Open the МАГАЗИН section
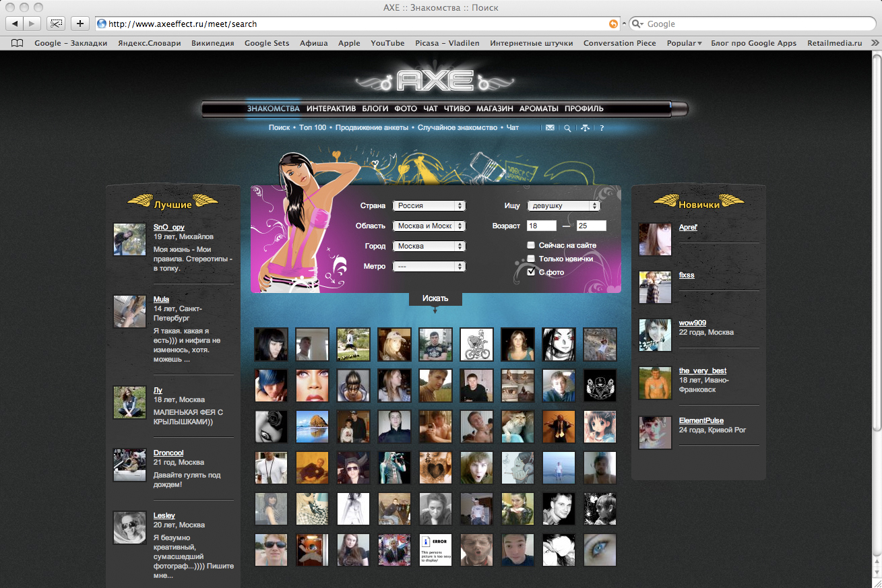Image resolution: width=882 pixels, height=588 pixels. coord(495,108)
